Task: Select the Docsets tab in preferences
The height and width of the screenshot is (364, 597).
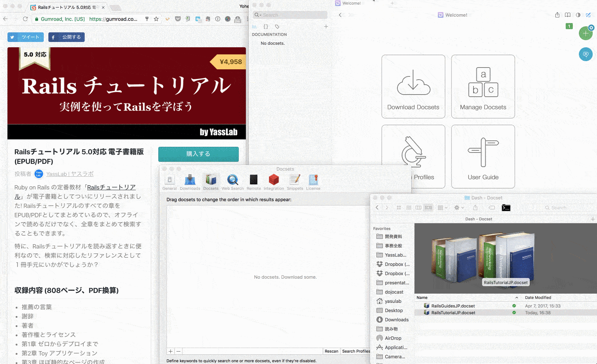Action: click(x=211, y=182)
